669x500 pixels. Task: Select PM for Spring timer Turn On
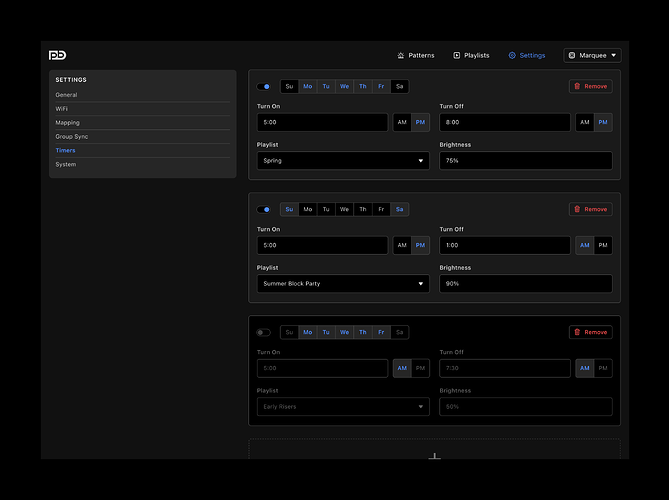point(420,122)
